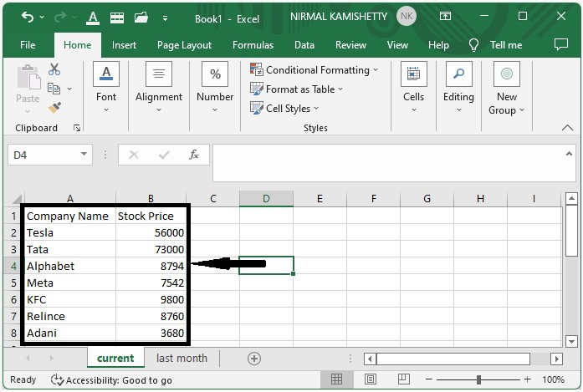Switch to Normal view in status bar
The image size is (583, 392).
(337, 379)
